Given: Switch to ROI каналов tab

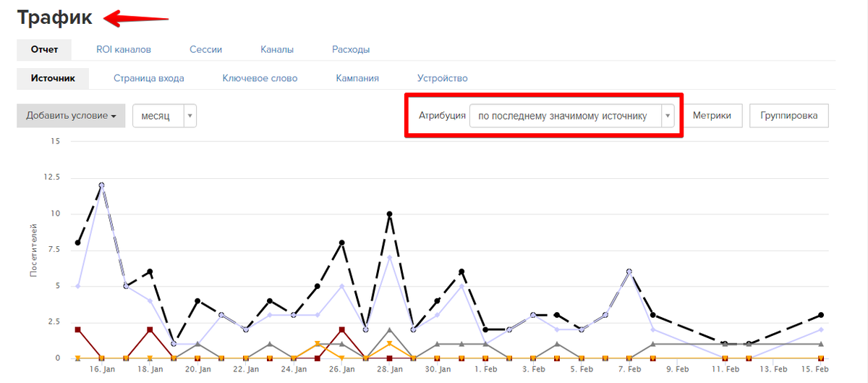Looking at the screenshot, I should [x=124, y=50].
